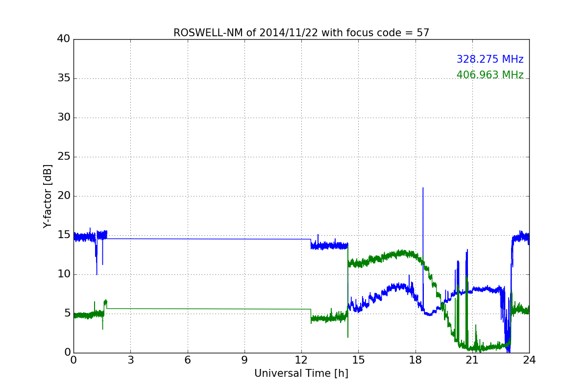Click y-axis tick label 25

pos(63,157)
